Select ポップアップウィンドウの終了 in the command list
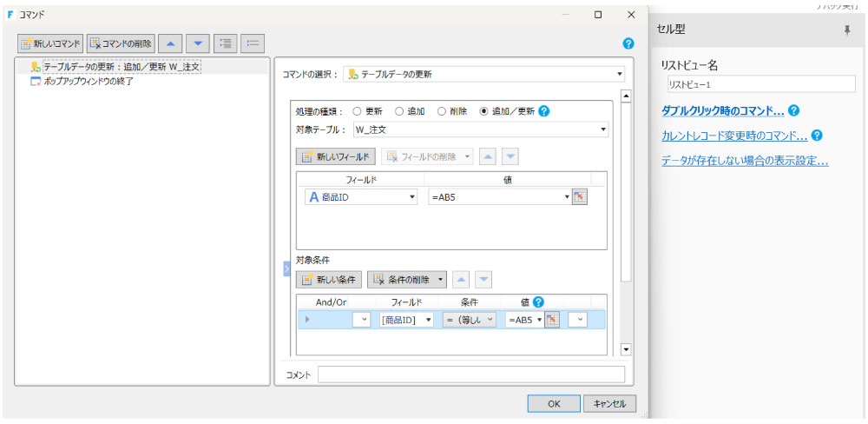The height and width of the screenshot is (424, 868). point(82,82)
